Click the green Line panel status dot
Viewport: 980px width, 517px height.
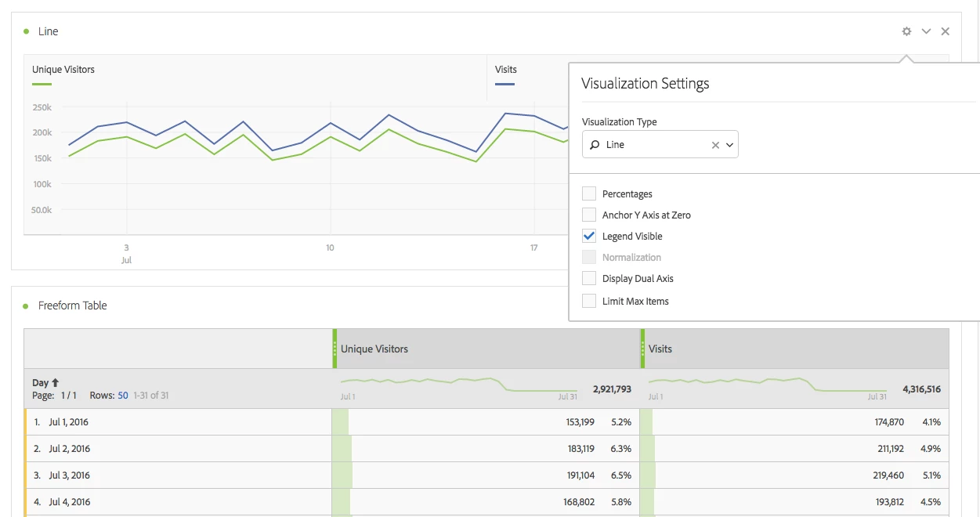click(26, 31)
